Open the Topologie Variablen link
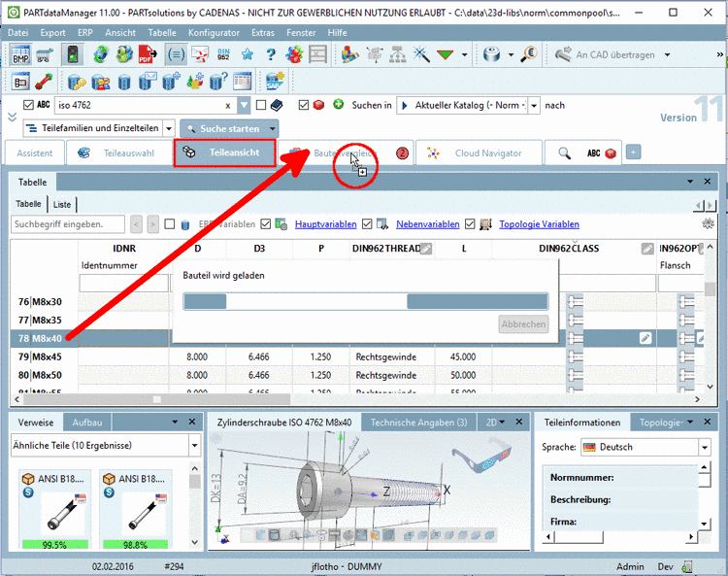 (x=539, y=224)
